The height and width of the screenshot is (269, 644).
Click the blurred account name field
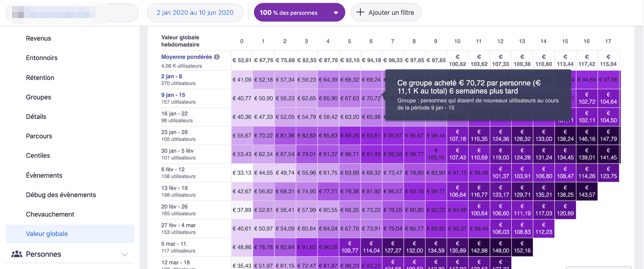[x=72, y=13]
